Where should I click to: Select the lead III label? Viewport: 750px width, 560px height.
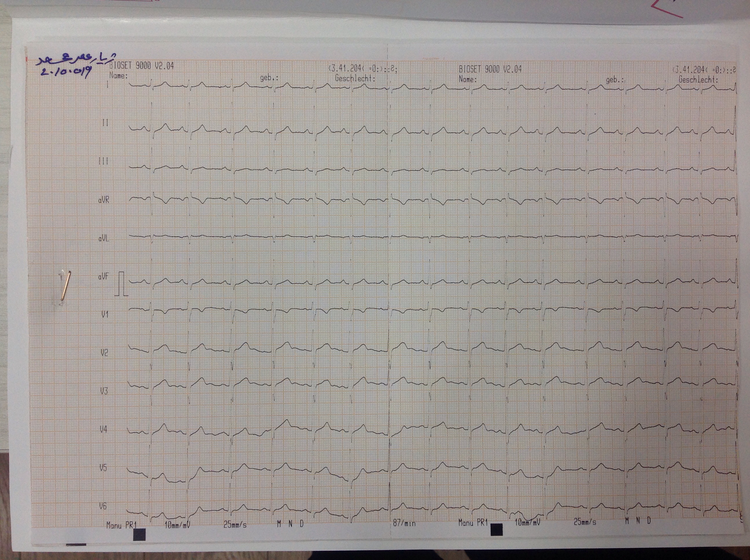(103, 161)
